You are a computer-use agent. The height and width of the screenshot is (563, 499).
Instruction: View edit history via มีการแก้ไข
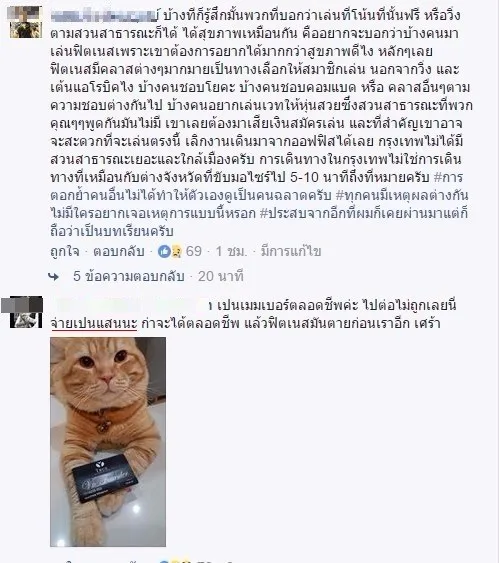(291, 251)
